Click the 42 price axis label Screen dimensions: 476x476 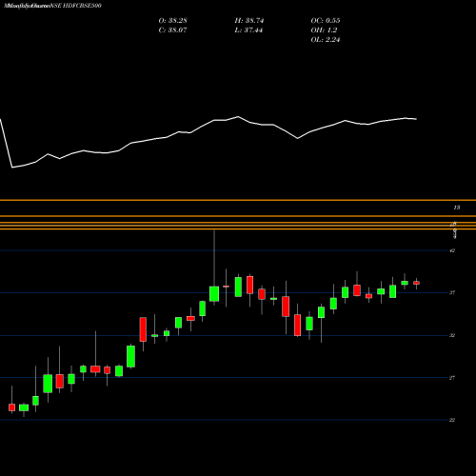pos(452,250)
